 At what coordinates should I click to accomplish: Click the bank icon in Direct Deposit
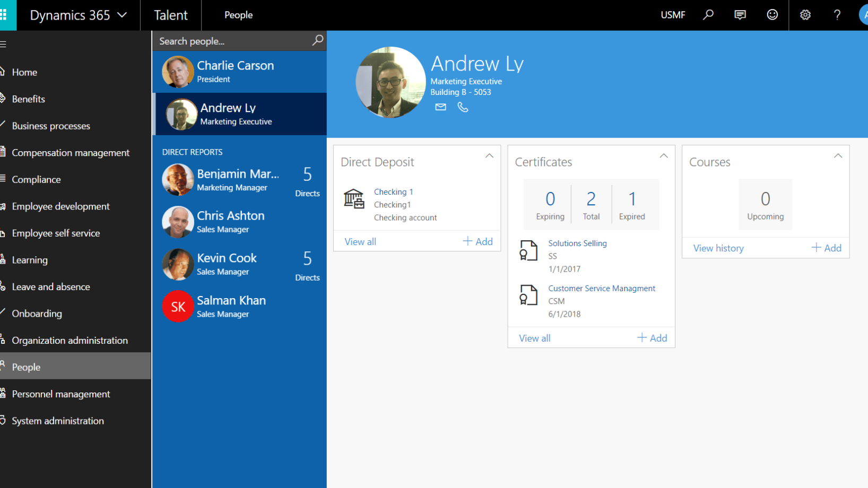click(354, 198)
